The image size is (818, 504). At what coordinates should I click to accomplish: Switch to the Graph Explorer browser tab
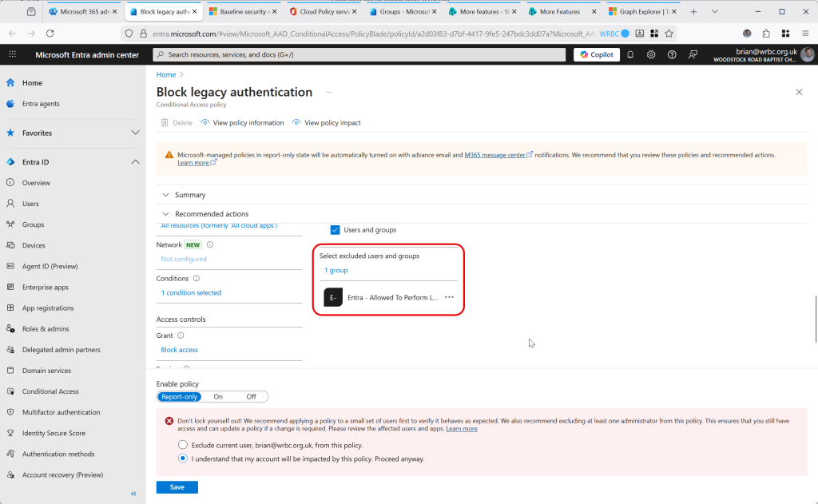click(x=640, y=12)
